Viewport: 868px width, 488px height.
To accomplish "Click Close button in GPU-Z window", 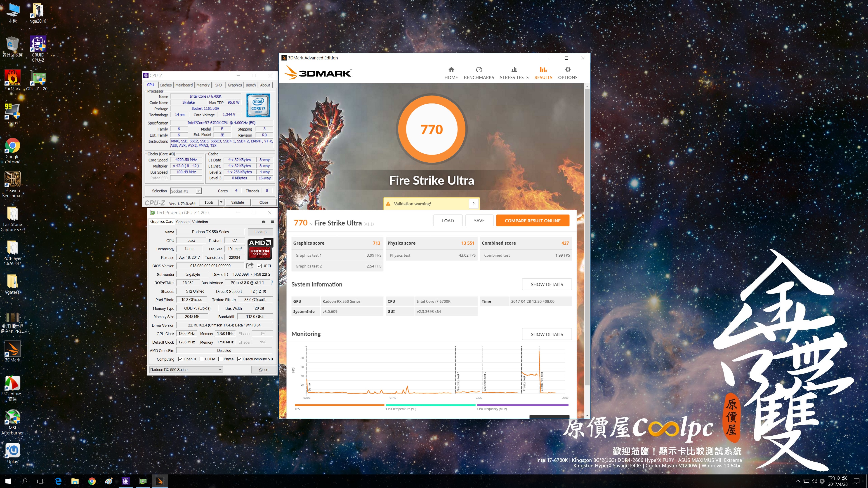I will 264,369.
